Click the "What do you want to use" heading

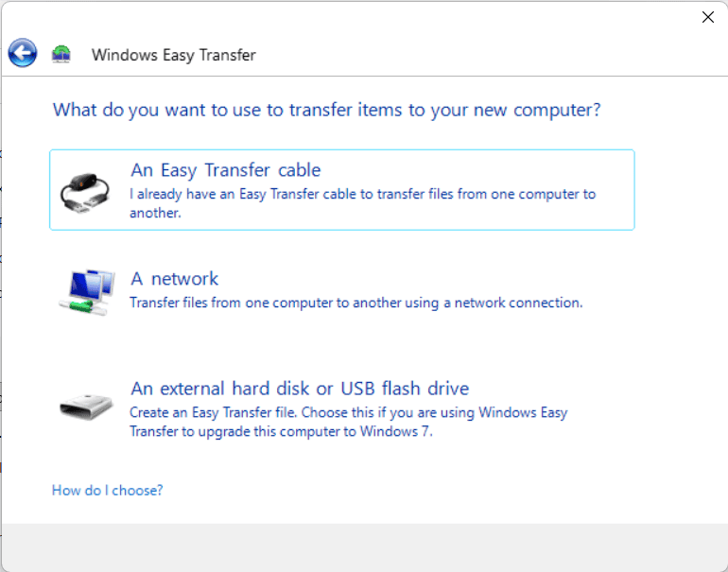click(x=326, y=110)
